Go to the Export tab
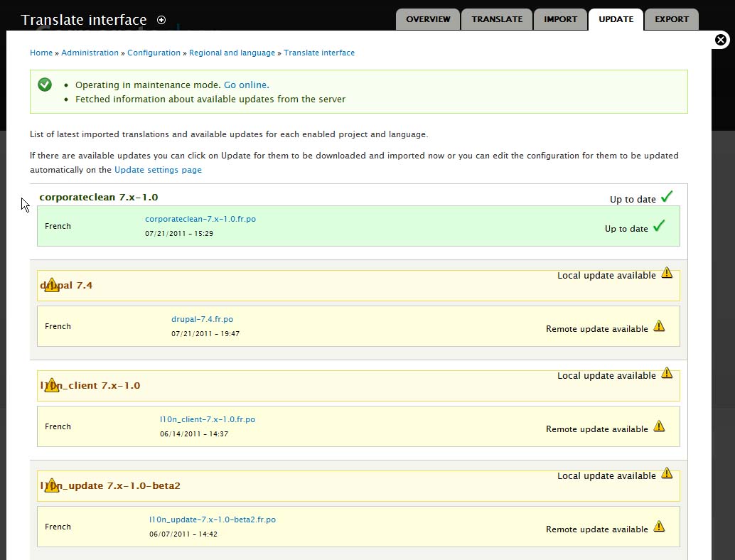Screen dimensions: 735x560 672,19
